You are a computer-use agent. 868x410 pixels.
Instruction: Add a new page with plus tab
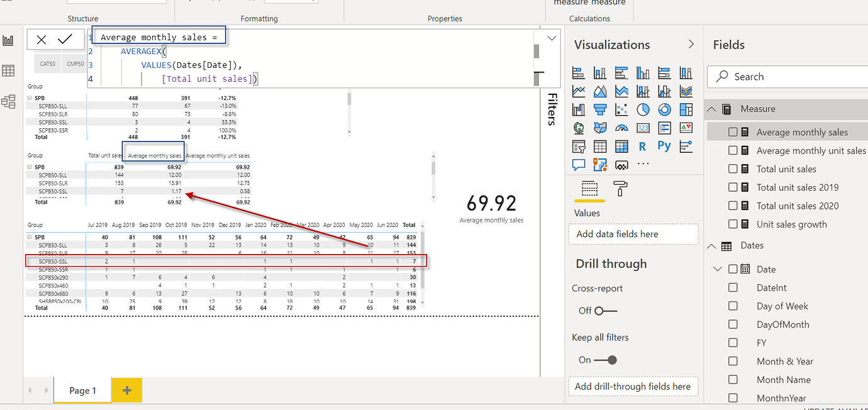pyautogui.click(x=126, y=391)
